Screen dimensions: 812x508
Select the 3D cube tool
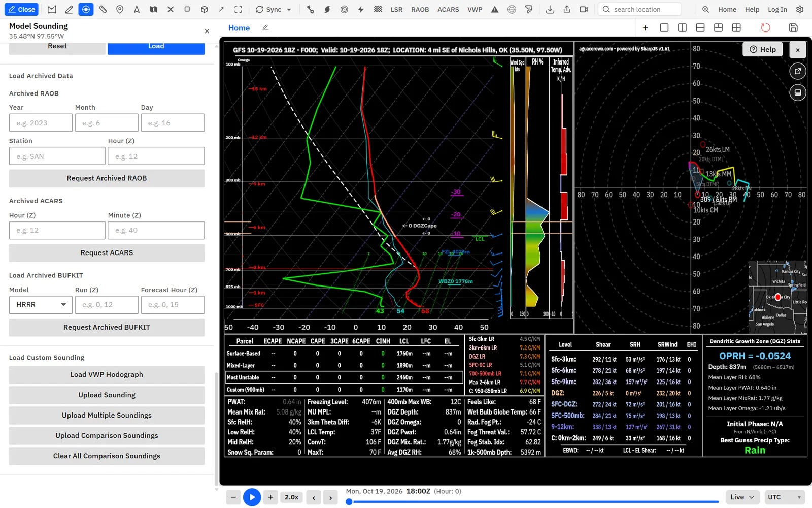204,9
